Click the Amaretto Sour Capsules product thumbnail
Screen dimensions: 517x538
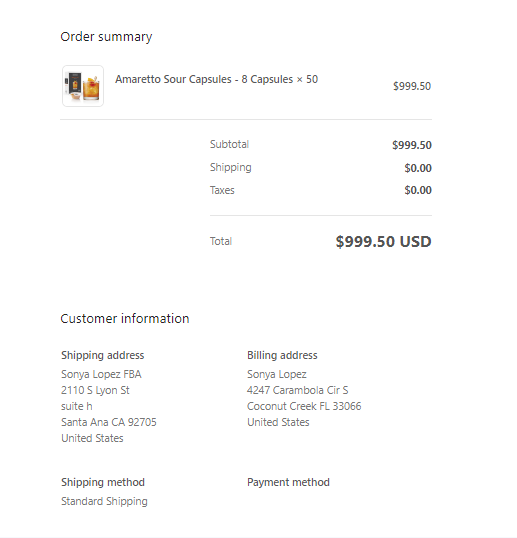tap(83, 86)
